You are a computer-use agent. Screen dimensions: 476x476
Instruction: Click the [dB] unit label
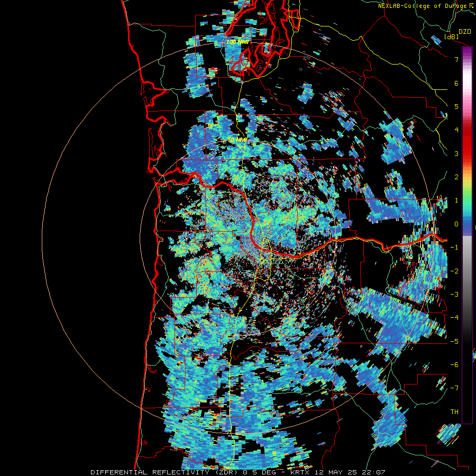pos(452,36)
